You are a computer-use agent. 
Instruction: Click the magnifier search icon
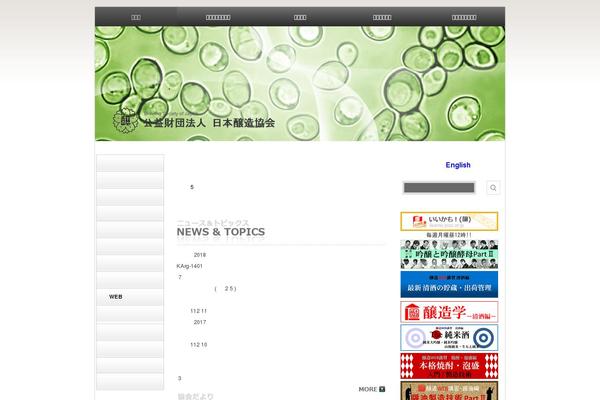click(493, 188)
